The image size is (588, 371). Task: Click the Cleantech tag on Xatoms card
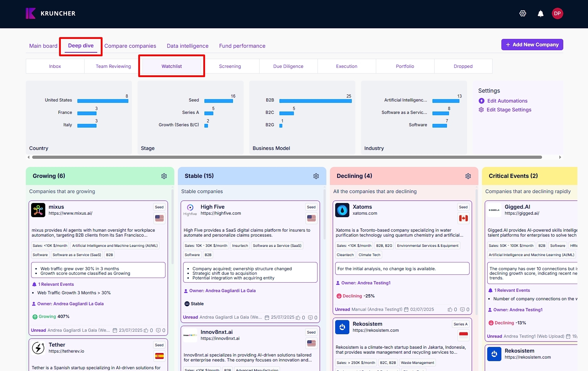(x=345, y=255)
